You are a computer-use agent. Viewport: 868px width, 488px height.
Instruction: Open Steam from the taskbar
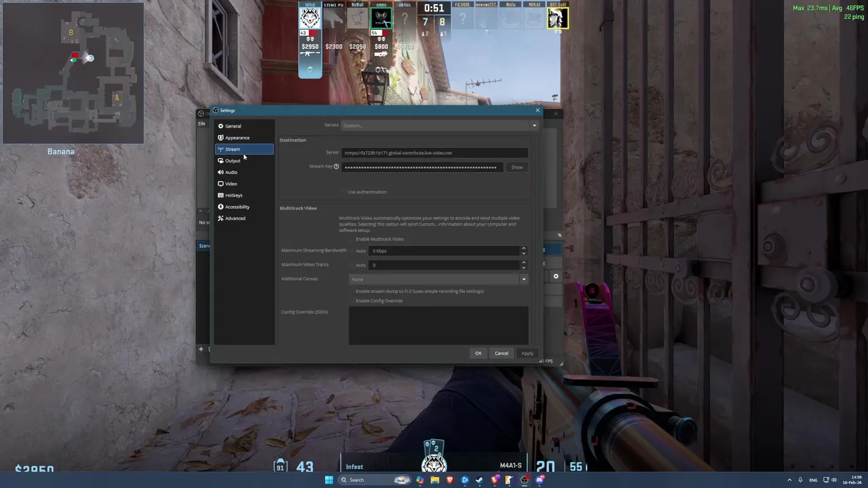pyautogui.click(x=479, y=480)
